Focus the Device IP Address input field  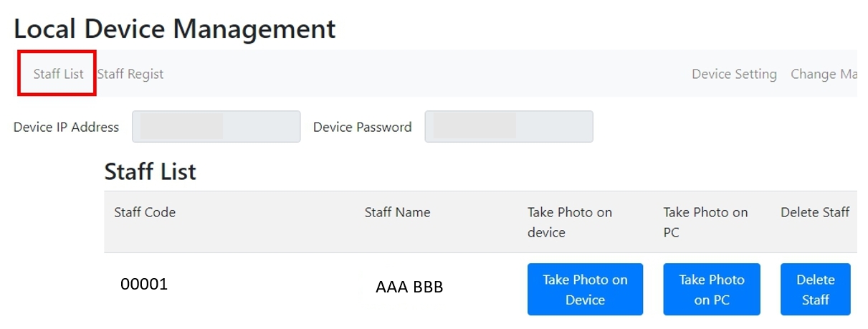[216, 127]
